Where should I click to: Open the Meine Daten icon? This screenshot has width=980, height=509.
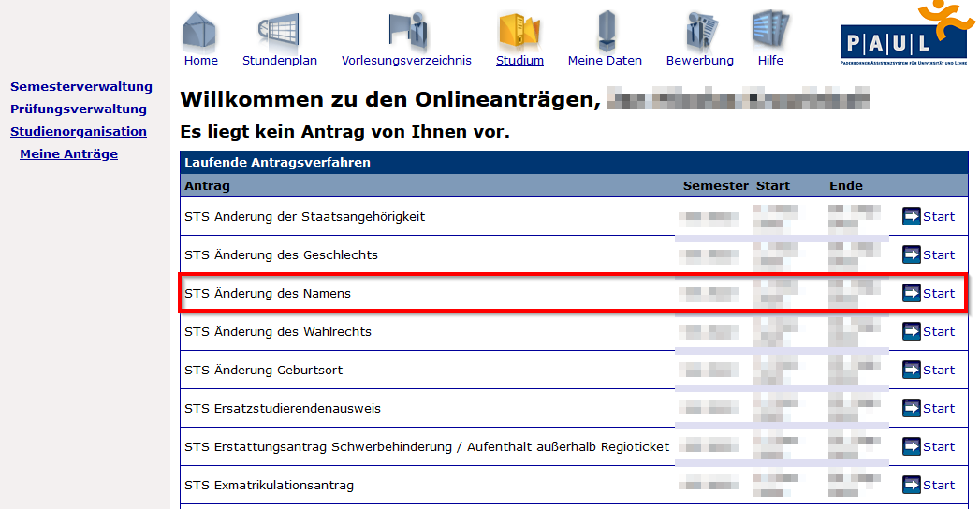coord(605,31)
